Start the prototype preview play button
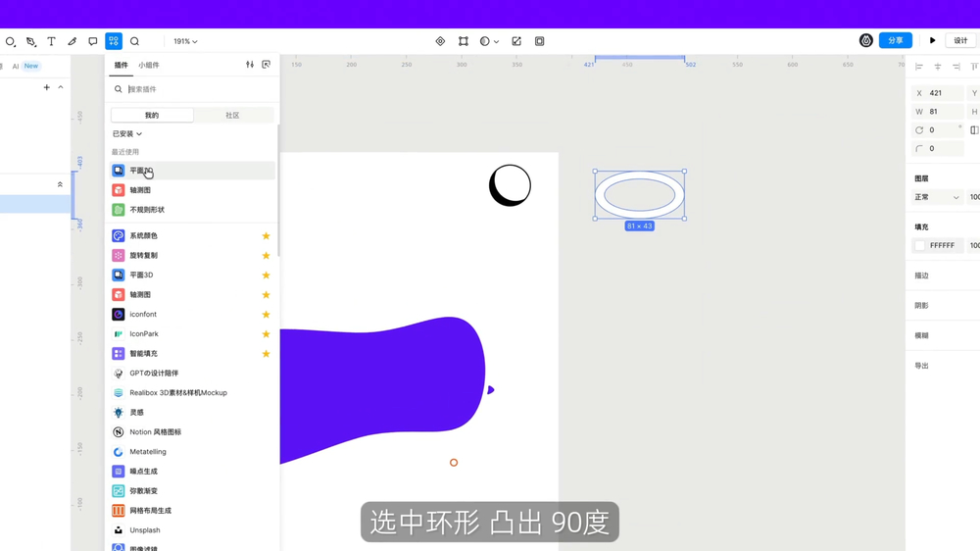Screen dimensions: 980x551 (933, 40)
